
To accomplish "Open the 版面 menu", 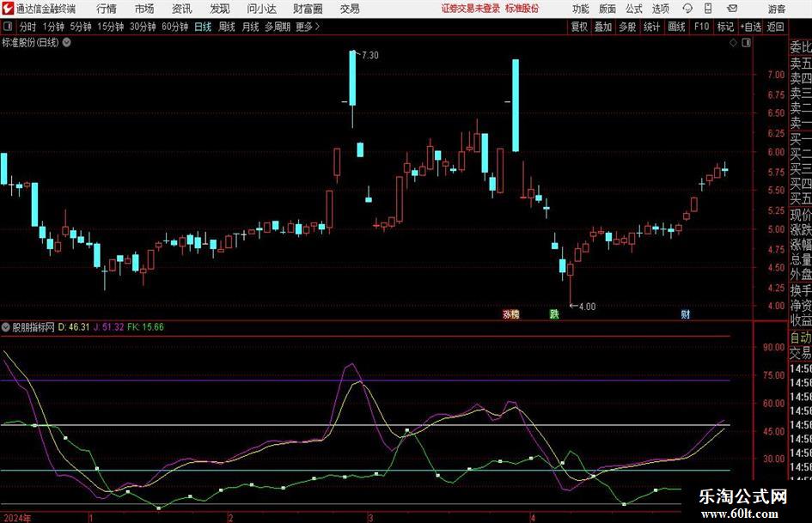I will (x=607, y=9).
